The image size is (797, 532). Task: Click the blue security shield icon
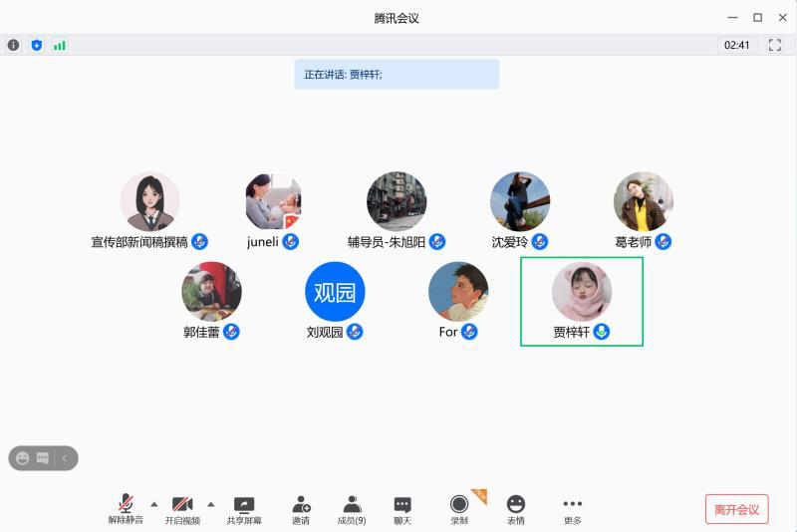pyautogui.click(x=37, y=45)
